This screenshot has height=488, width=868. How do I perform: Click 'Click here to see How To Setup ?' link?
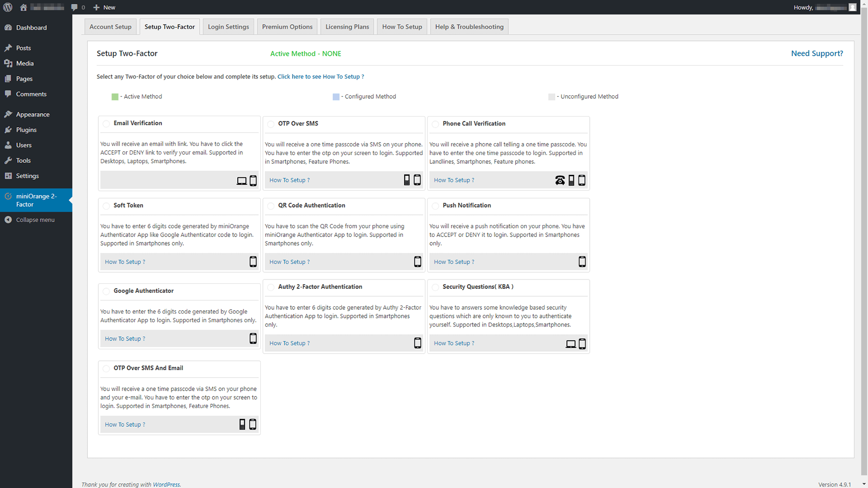click(321, 77)
